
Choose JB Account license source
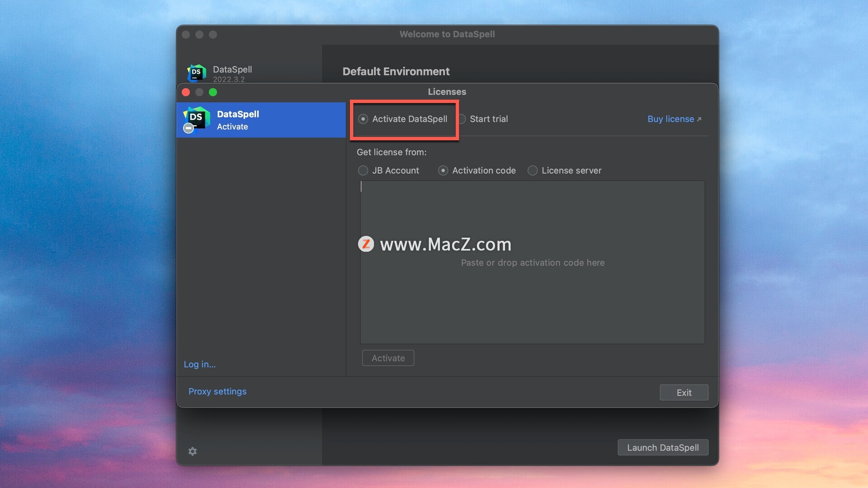(x=363, y=170)
